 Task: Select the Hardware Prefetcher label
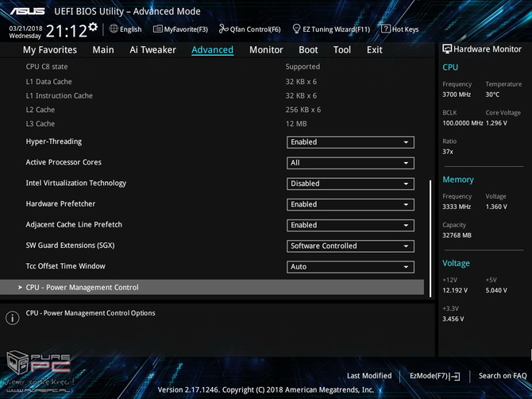(x=60, y=203)
